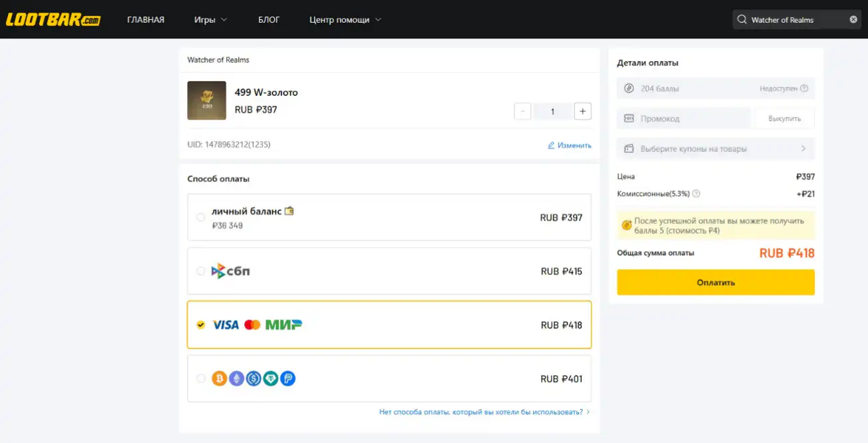This screenshot has width=868, height=443.
Task: Open the Центр помощи menu
Action: click(339, 19)
